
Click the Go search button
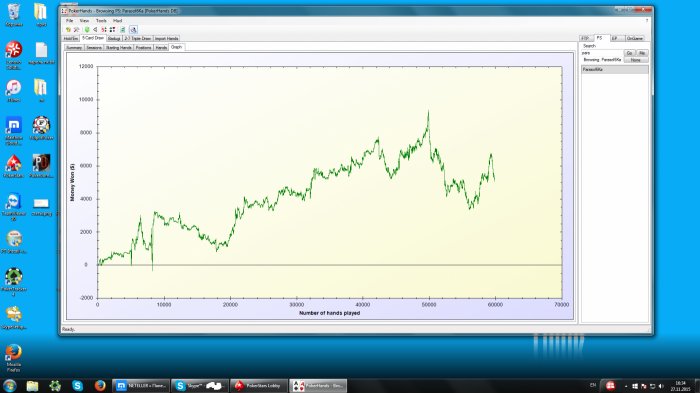[629, 53]
